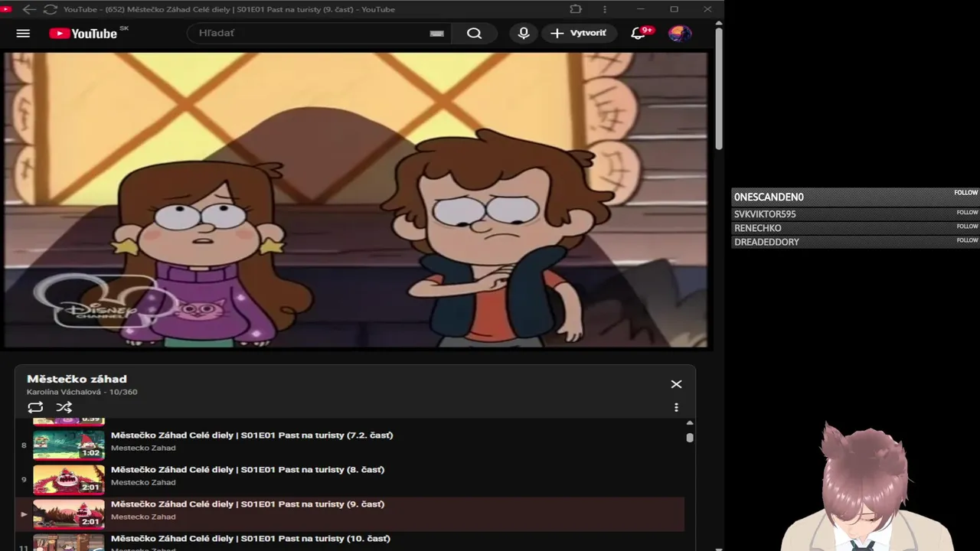This screenshot has width=980, height=551.
Task: Click the Vytvoriť create button
Action: 579,33
